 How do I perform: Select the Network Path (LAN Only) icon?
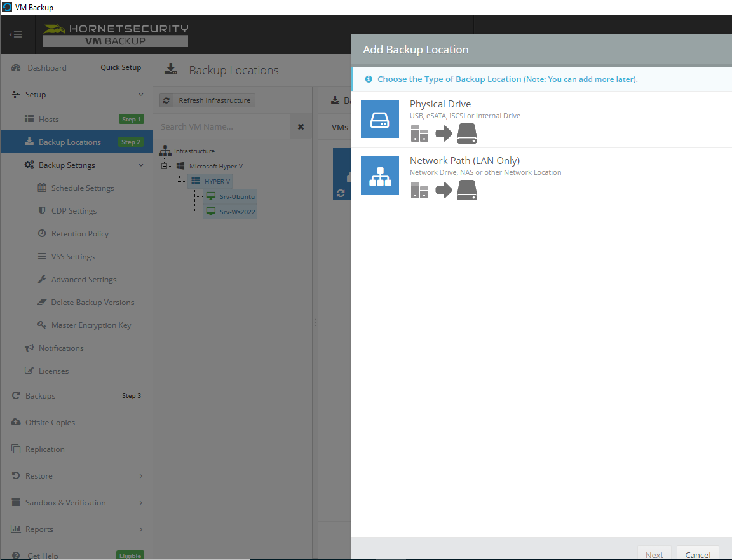pyautogui.click(x=379, y=175)
